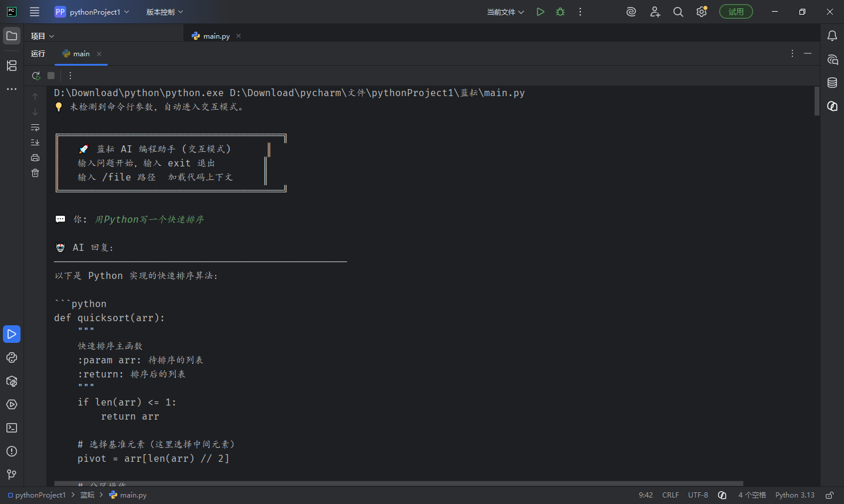Click the horizontal console scrollbar
This screenshot has width=844, height=504.
click(x=399, y=483)
